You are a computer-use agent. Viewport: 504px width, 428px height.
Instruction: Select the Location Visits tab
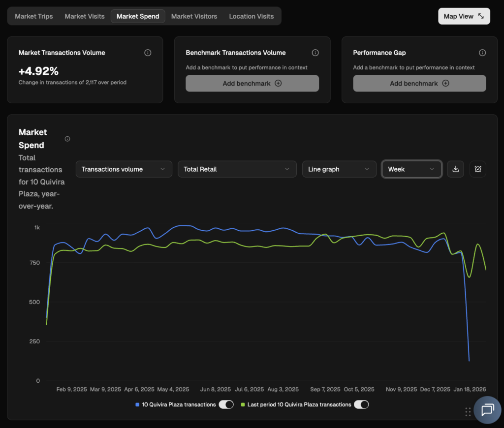(251, 16)
